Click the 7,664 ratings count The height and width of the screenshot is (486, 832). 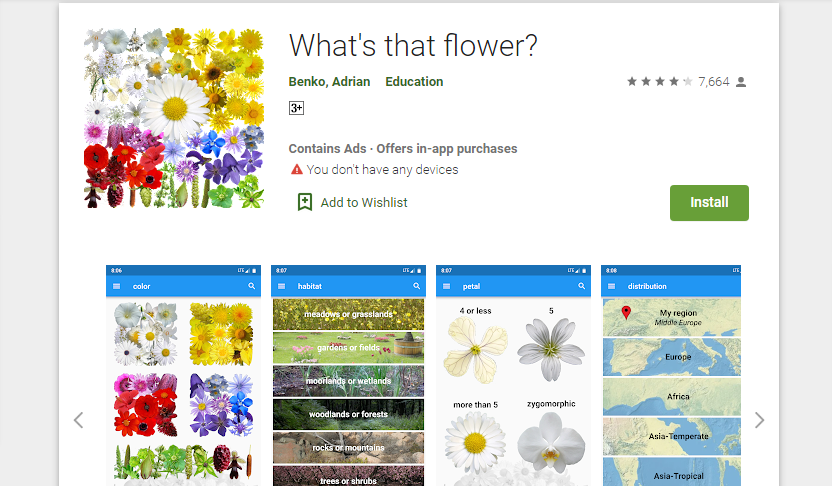pyautogui.click(x=714, y=82)
